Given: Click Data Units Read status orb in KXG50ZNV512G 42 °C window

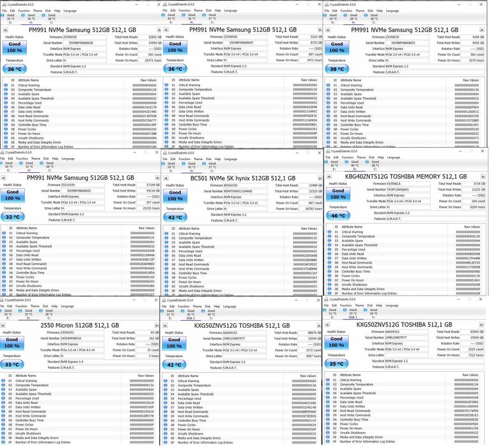Looking at the screenshot, I should point(165,403).
